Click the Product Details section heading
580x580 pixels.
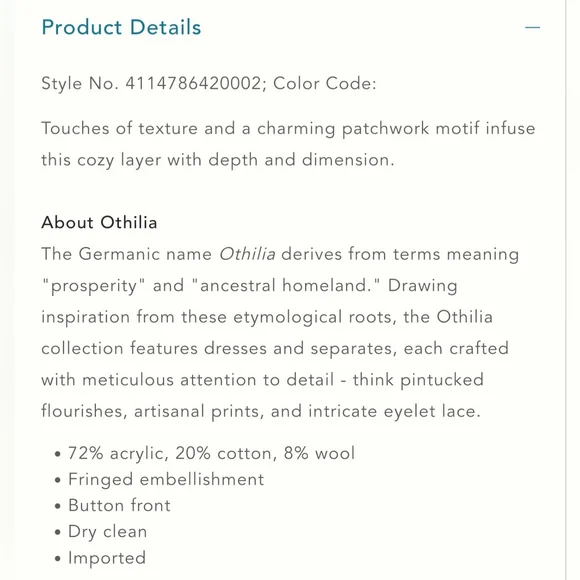click(121, 27)
